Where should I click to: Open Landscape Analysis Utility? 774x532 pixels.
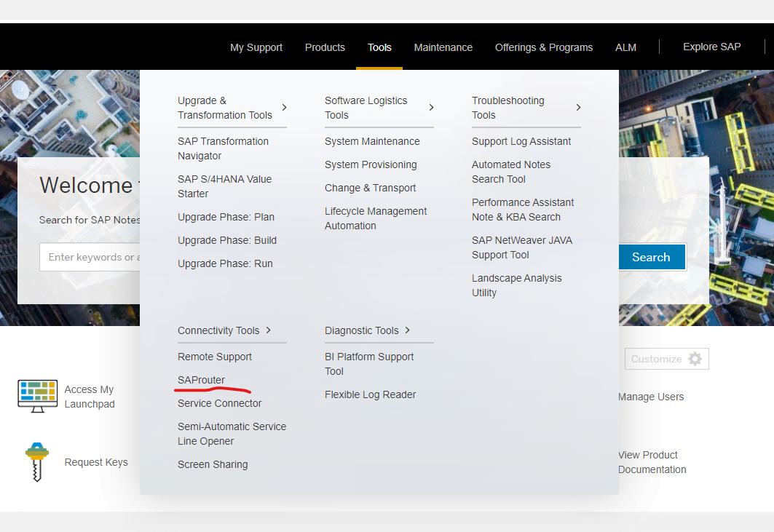tap(516, 285)
